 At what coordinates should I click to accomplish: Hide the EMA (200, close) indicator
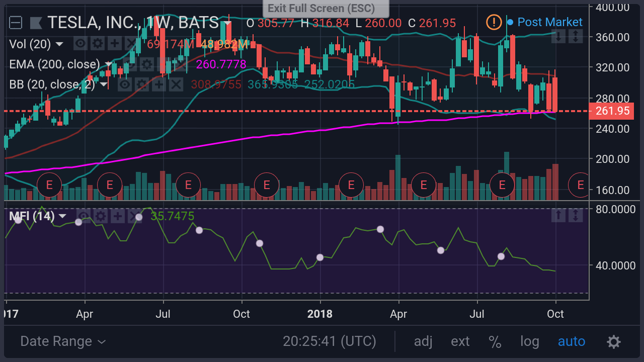click(x=129, y=64)
